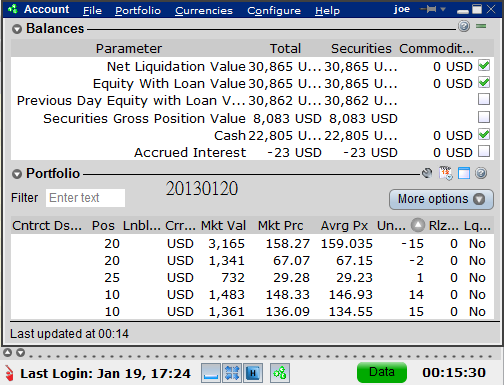Click the green Data status button

point(382,372)
